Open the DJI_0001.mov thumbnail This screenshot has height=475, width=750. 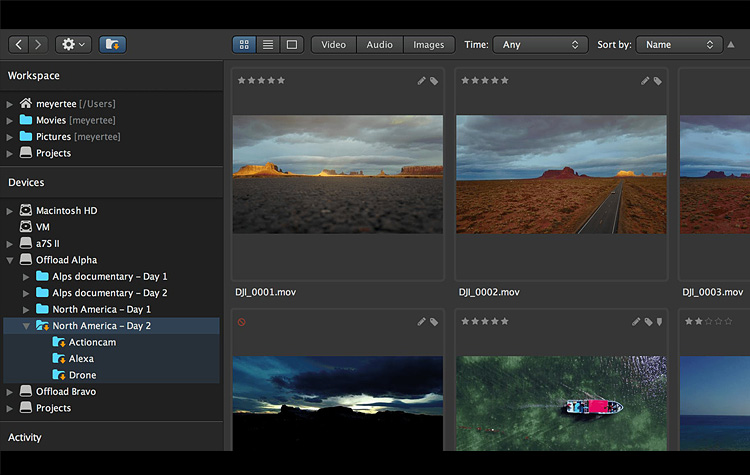338,174
